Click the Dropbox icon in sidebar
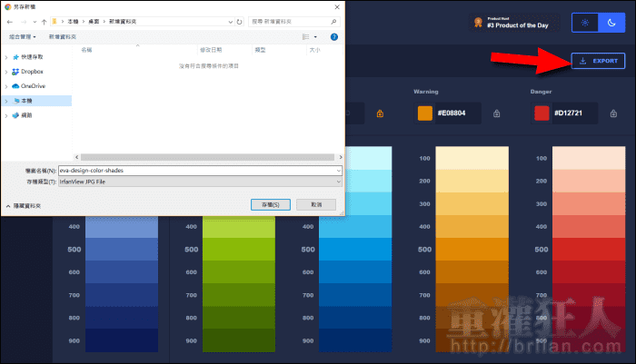This screenshot has width=636, height=364. pyautogui.click(x=15, y=71)
